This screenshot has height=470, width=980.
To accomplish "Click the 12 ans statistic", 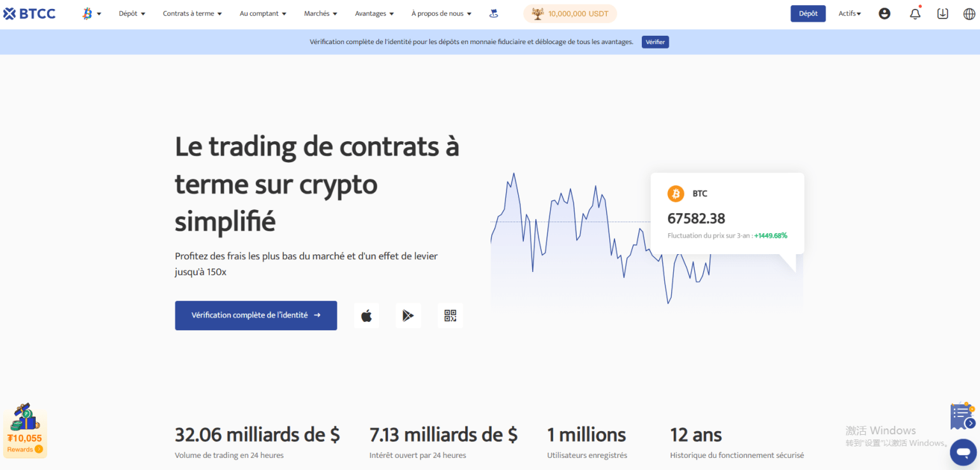I will coord(695,435).
